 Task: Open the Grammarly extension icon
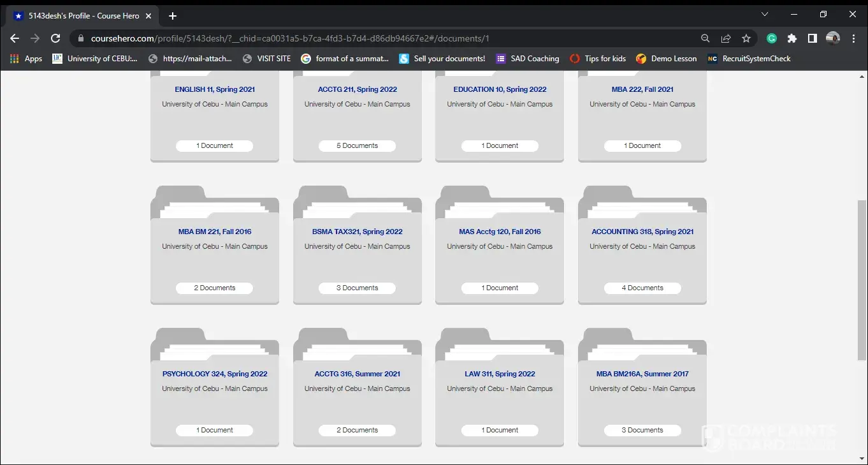coord(772,38)
